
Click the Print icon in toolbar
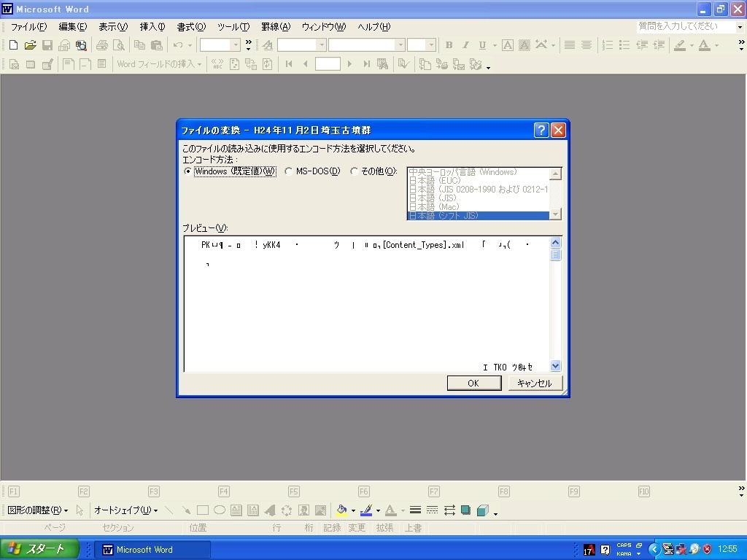(x=102, y=45)
